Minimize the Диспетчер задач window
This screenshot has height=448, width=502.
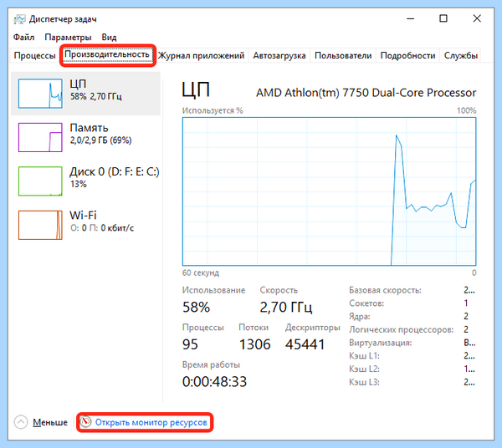[x=411, y=18]
